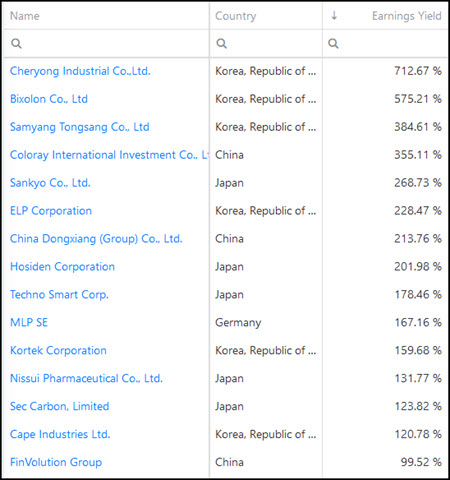Focus the Country filter input field
450x480 pixels.
click(x=266, y=43)
